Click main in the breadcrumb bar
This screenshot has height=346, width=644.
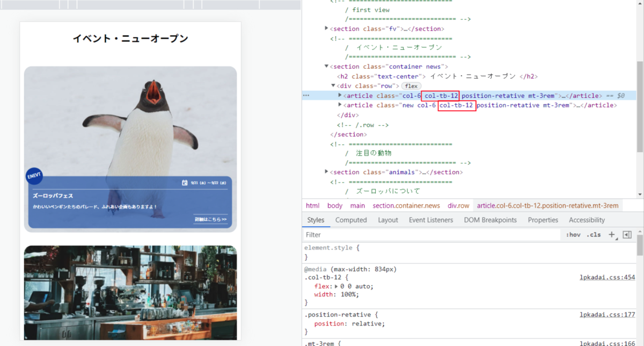point(357,206)
